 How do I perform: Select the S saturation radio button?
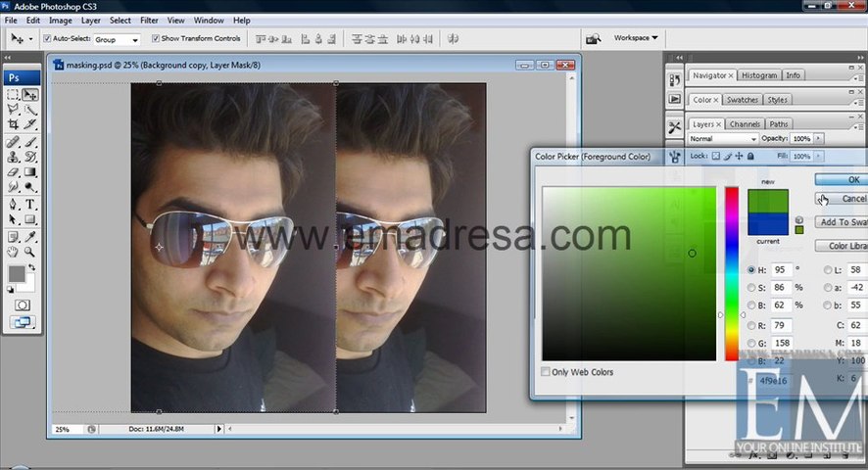click(751, 287)
